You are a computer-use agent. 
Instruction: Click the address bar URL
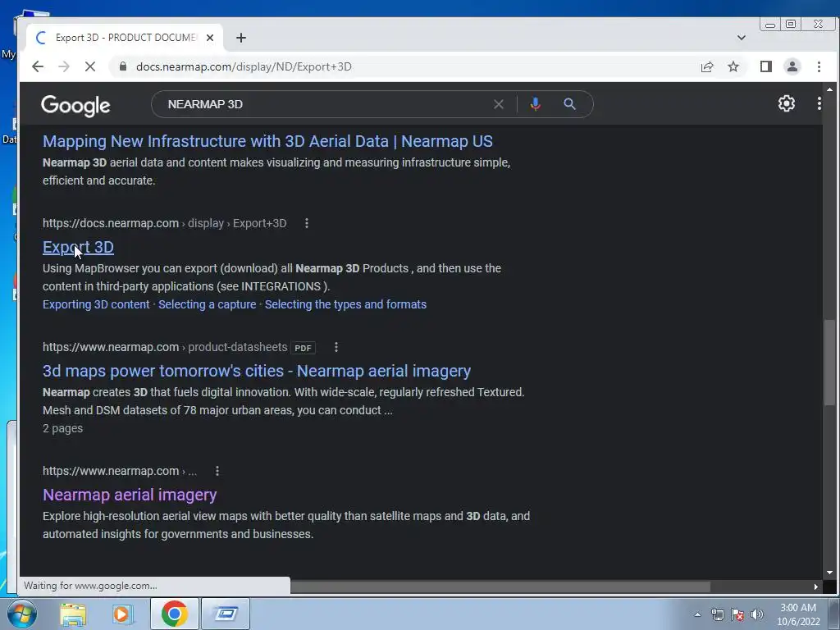tap(244, 66)
